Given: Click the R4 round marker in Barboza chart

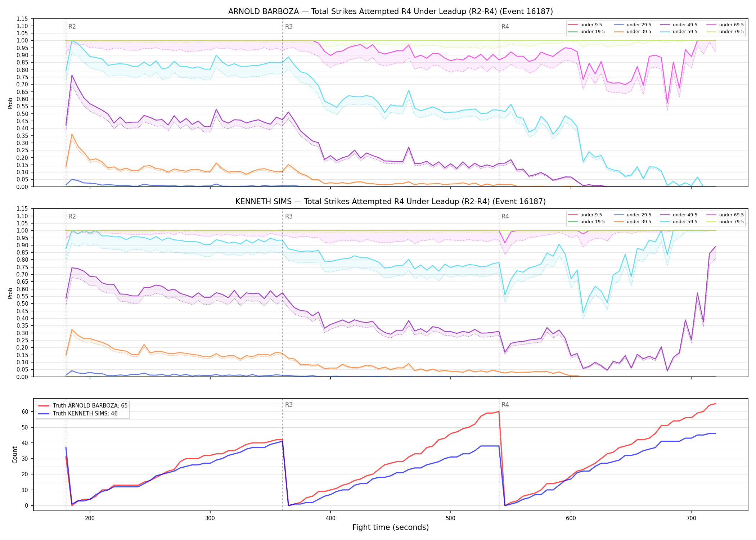Looking at the screenshot, I should (x=505, y=27).
